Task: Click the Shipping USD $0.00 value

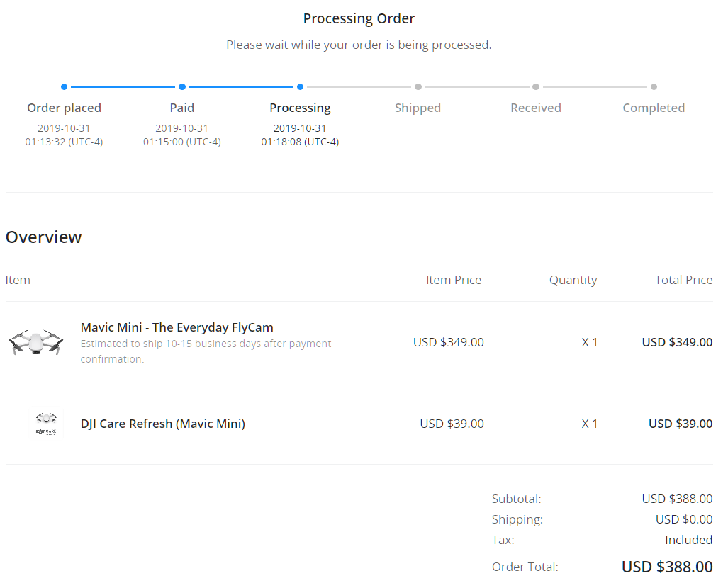Action: pos(684,519)
